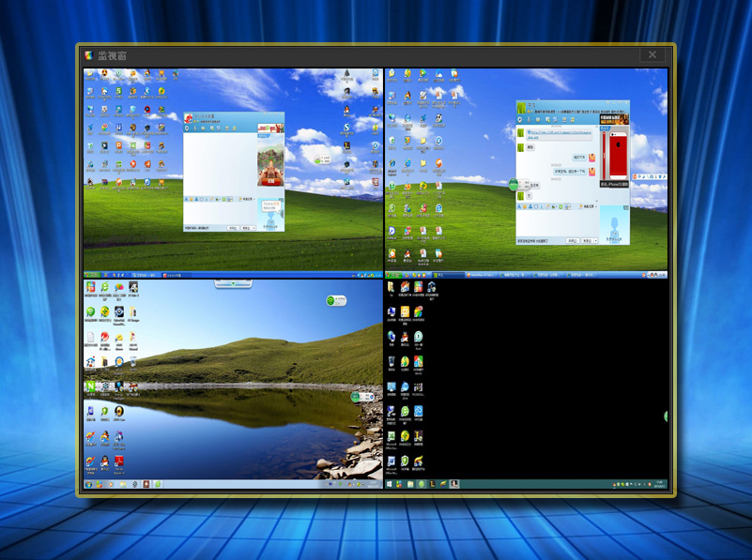Click the green-avatar chat button in iPhone-ad desktop taskbar
The image size is (752, 560).
pos(449,275)
